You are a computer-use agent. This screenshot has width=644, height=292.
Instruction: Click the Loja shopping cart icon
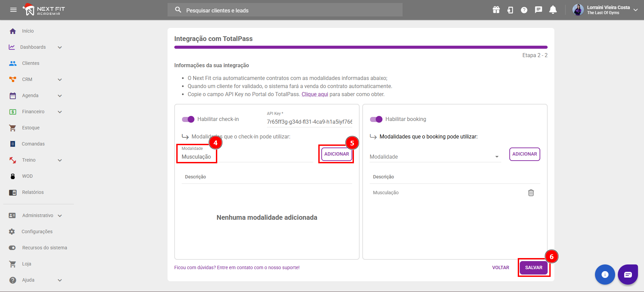pyautogui.click(x=13, y=264)
